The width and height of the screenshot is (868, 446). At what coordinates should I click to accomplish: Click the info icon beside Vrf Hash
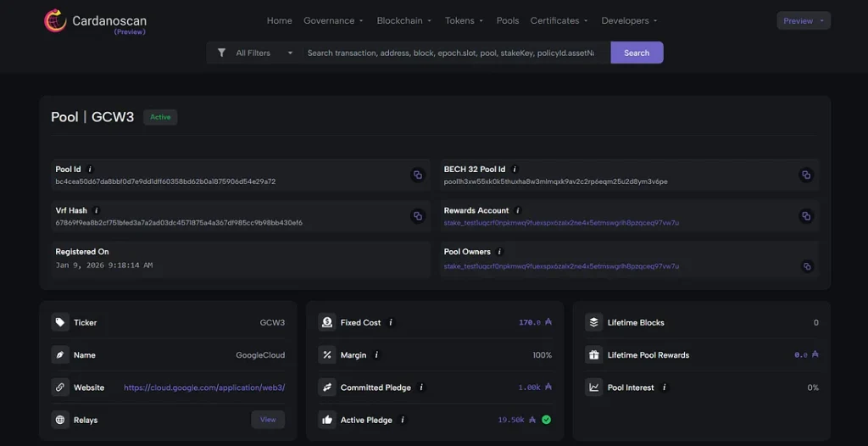pos(97,210)
